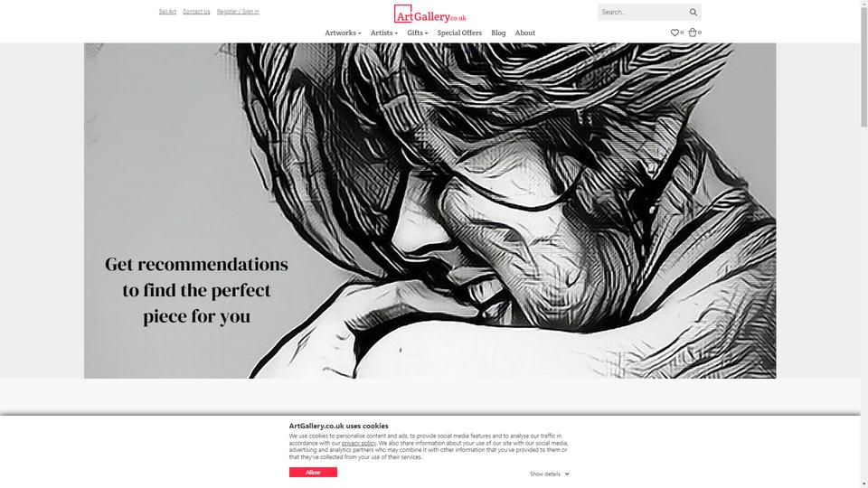Click the Sell Art link
Screen dimensions: 868x488
[167, 12]
